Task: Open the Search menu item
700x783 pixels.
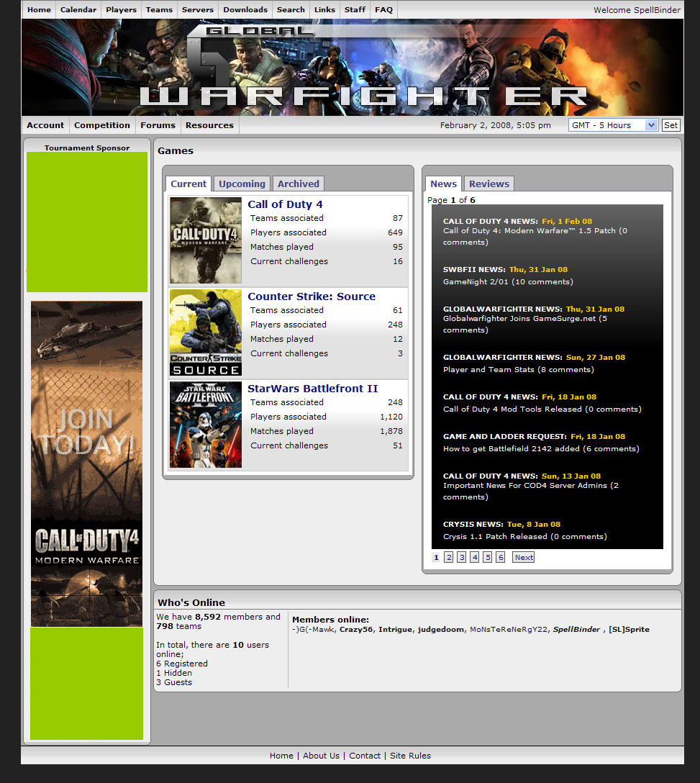Action: (x=291, y=9)
